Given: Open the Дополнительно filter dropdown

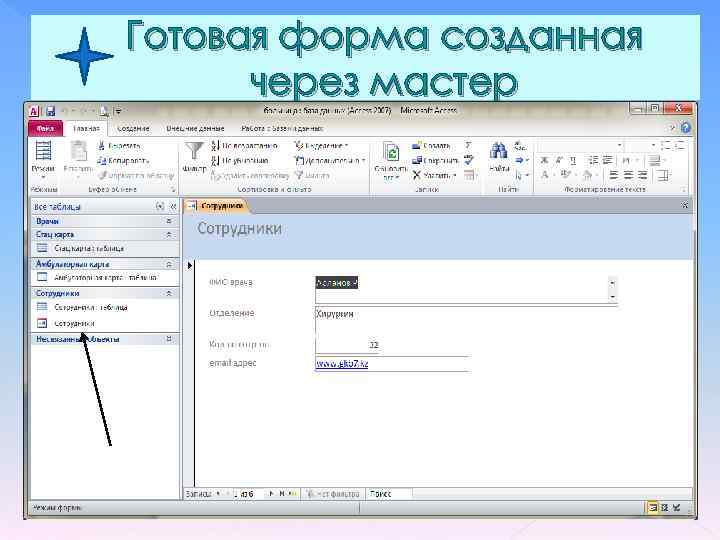Looking at the screenshot, I should 330,161.
